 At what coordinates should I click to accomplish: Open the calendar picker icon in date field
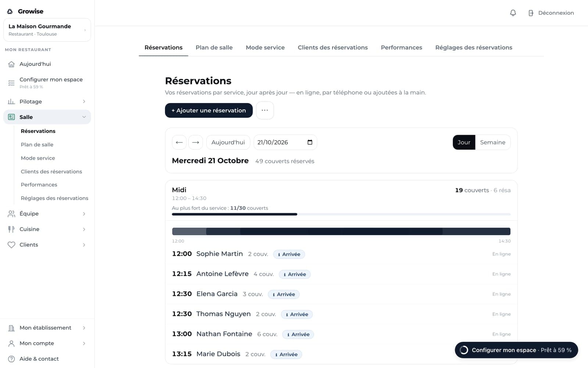point(310,142)
